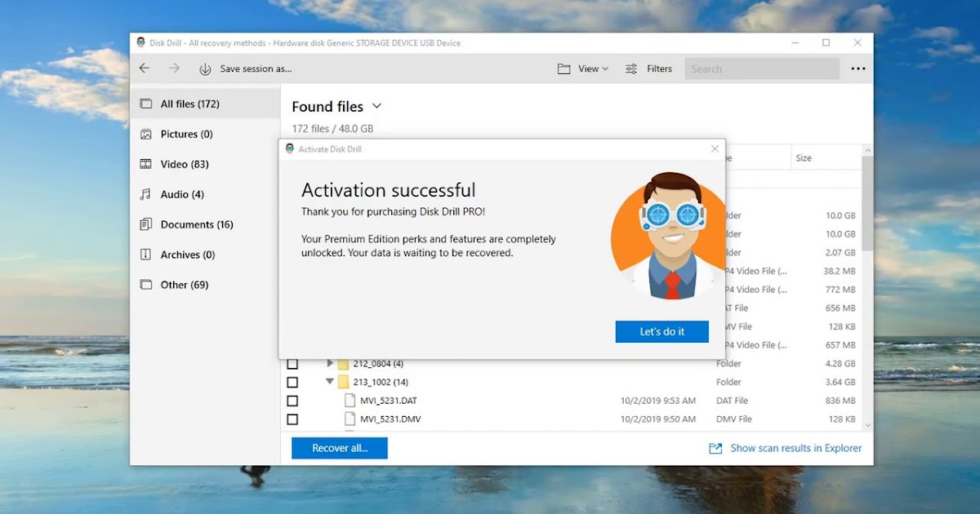Click the 4.28 GB size value
980x514 pixels.
tap(840, 364)
